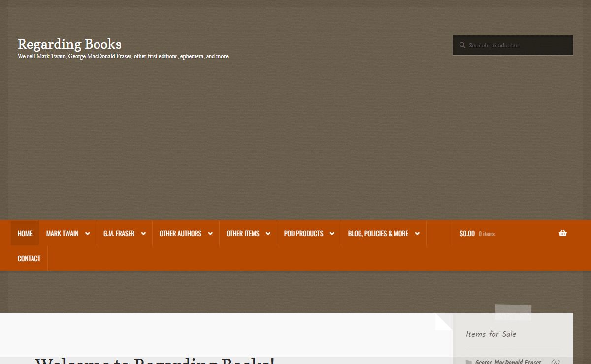Open the POD Products menu item
This screenshot has height=364, width=591.
tap(303, 234)
